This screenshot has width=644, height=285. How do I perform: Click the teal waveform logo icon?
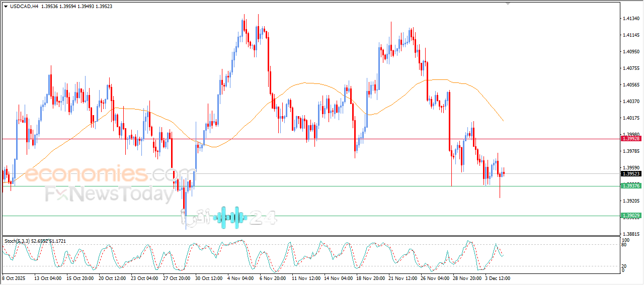[230, 217]
